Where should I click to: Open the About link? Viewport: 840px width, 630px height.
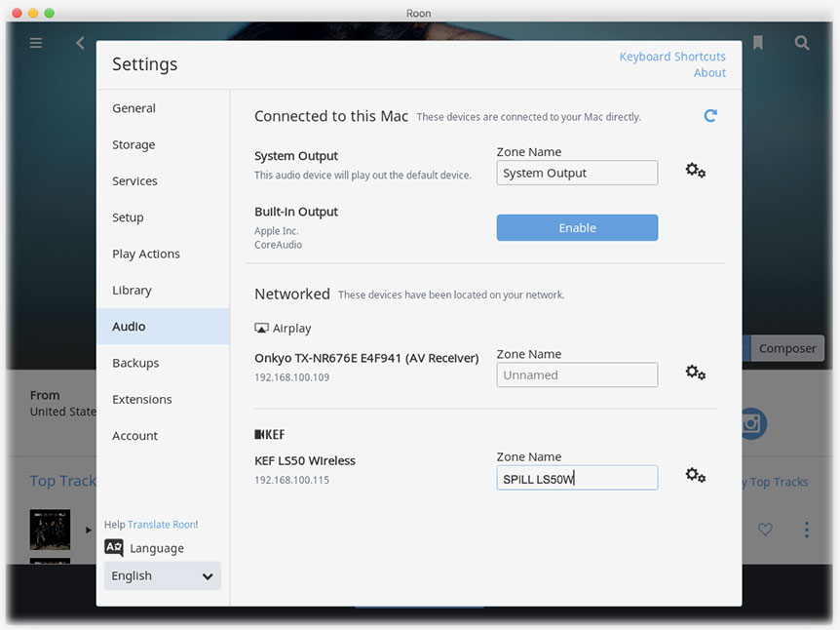[x=709, y=73]
